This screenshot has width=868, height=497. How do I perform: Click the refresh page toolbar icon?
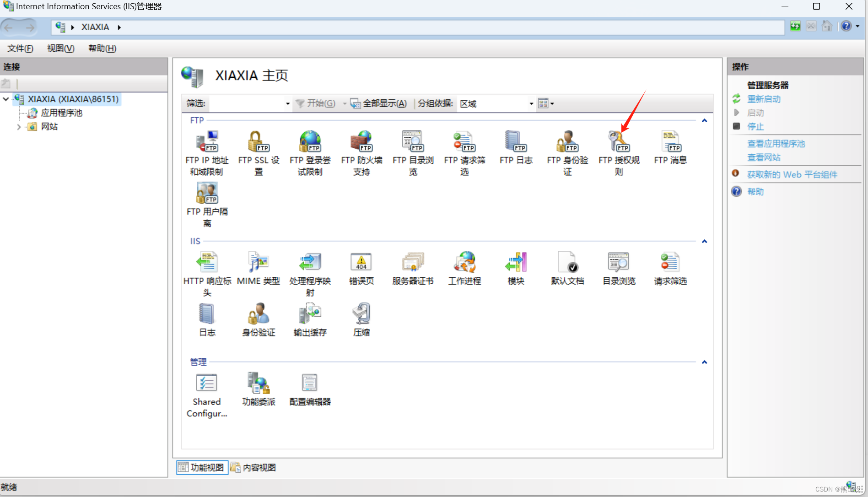(795, 27)
